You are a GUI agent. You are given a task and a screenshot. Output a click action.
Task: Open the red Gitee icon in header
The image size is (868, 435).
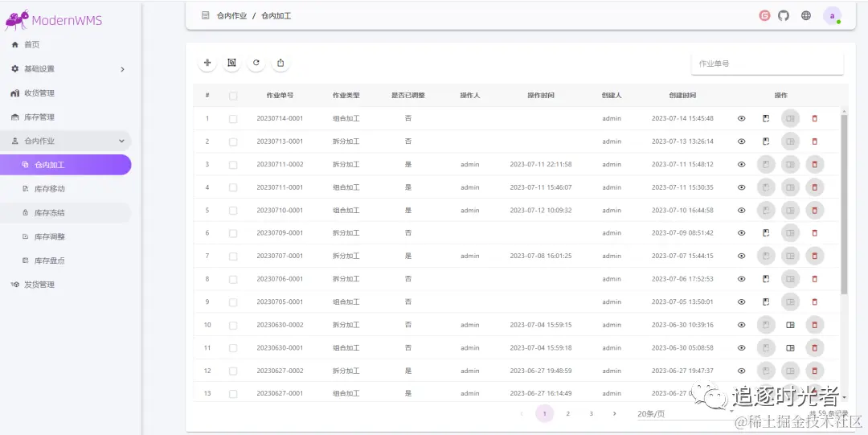[x=764, y=15]
